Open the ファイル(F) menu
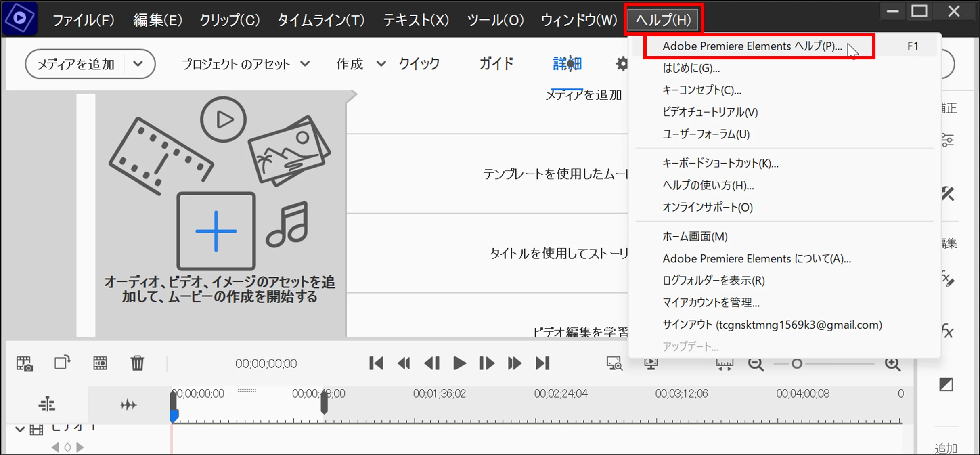 (84, 20)
